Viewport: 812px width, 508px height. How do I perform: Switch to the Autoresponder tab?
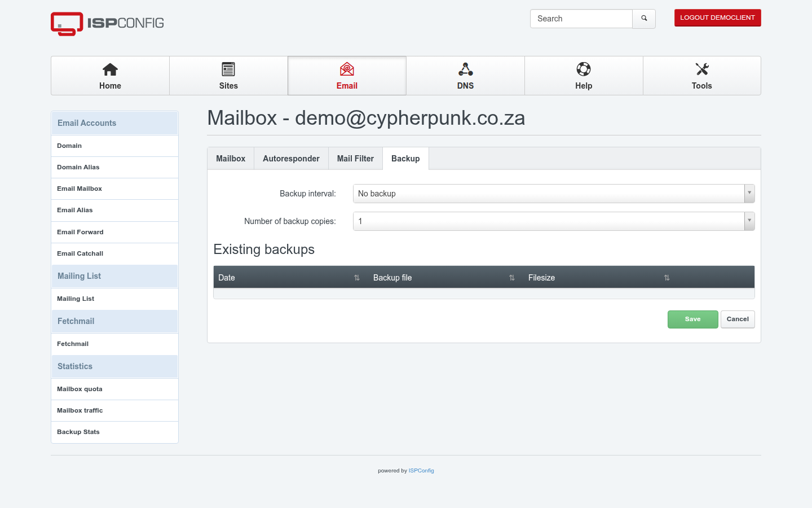291,159
